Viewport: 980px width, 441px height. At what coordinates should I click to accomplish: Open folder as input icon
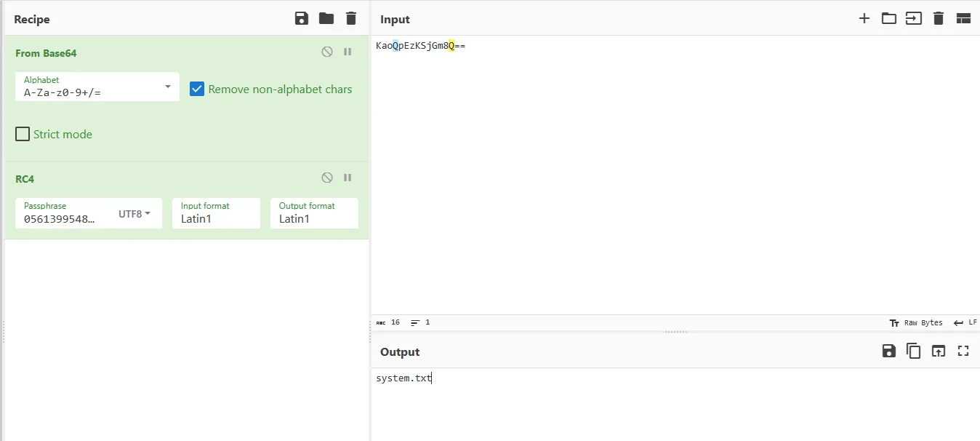(889, 19)
